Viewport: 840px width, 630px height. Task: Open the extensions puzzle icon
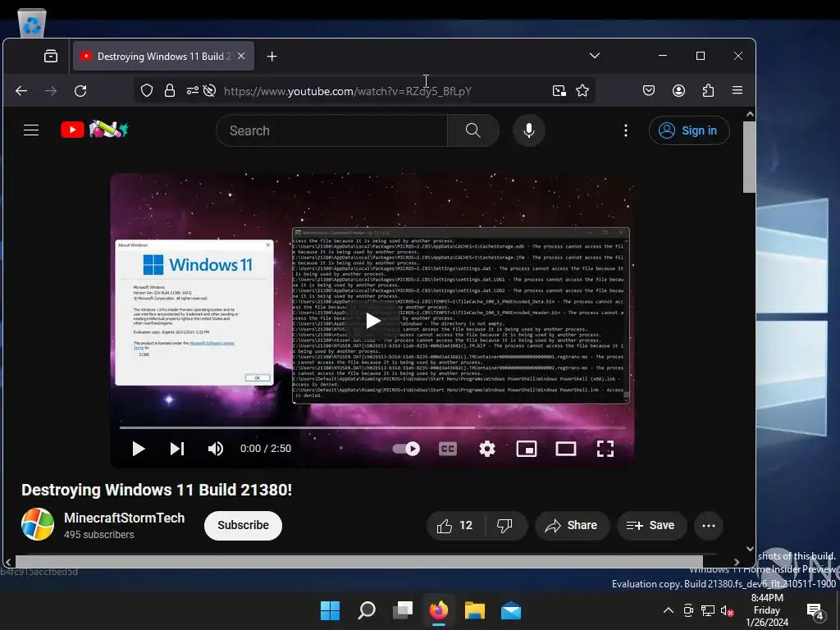708,90
